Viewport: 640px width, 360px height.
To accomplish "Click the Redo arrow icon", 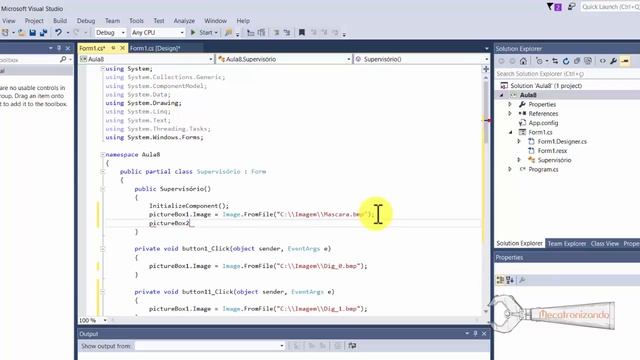I will click(76, 33).
